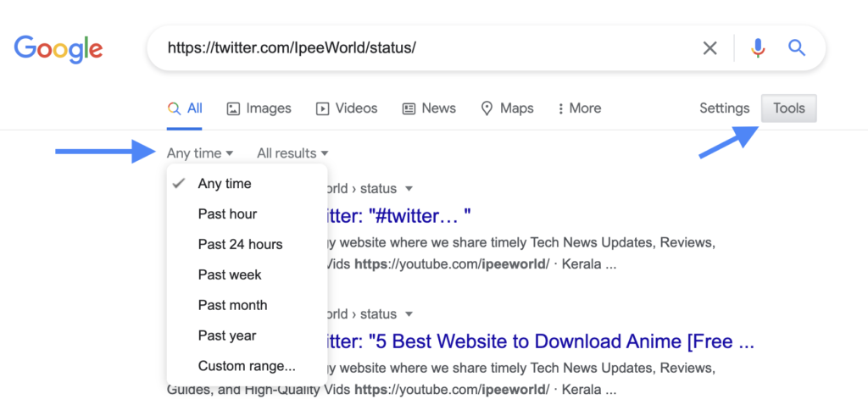Open the Images search tab

point(259,108)
